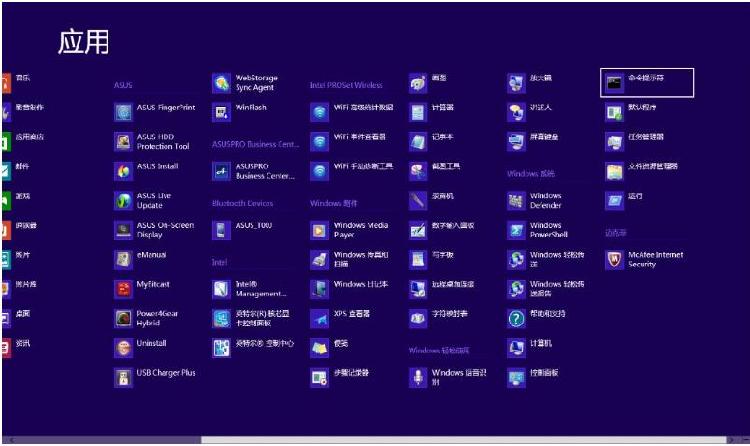The height and width of the screenshot is (446, 750).
Task: Open 字符映射表
Action: coord(438,319)
